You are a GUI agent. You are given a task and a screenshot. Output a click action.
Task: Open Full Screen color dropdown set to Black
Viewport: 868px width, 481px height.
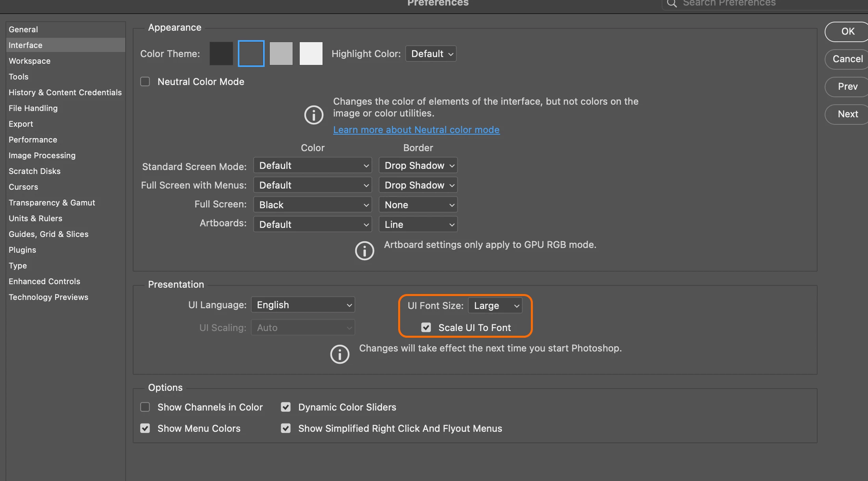click(313, 205)
